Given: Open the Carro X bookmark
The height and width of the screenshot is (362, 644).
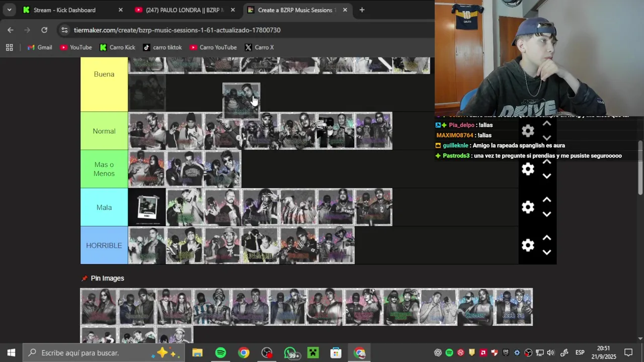Looking at the screenshot, I should coord(259,47).
